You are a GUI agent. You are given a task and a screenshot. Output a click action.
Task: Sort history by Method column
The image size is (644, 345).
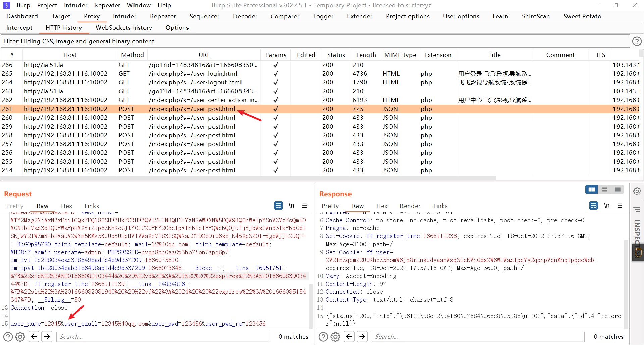coord(132,55)
